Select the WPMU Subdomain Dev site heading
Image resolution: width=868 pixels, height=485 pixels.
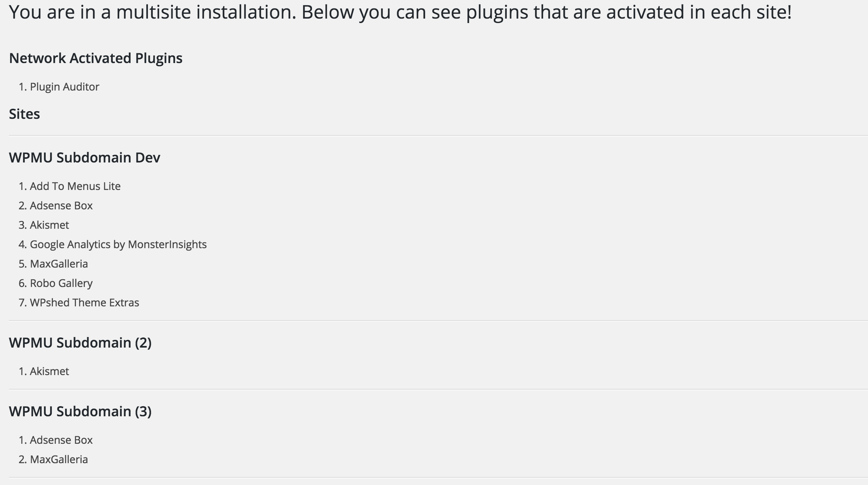click(84, 158)
